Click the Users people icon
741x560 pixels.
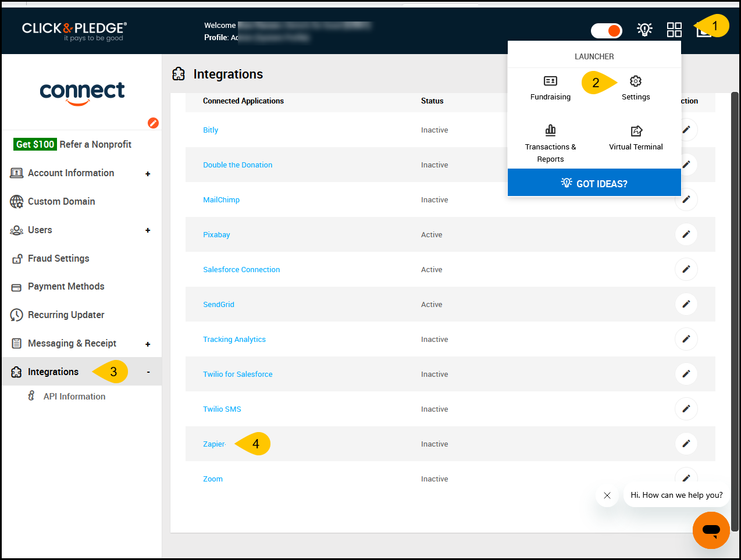coord(17,230)
